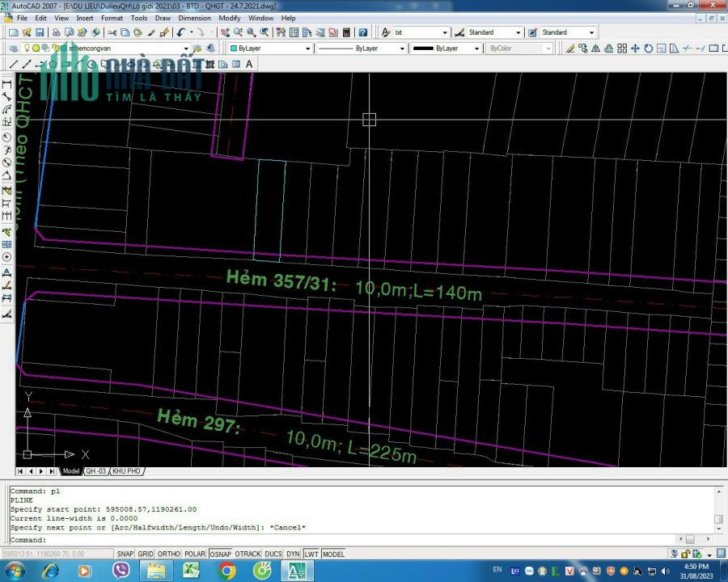Viewport: 728px width, 582px height.
Task: Toggle OSNAP in status bar
Action: pos(220,554)
